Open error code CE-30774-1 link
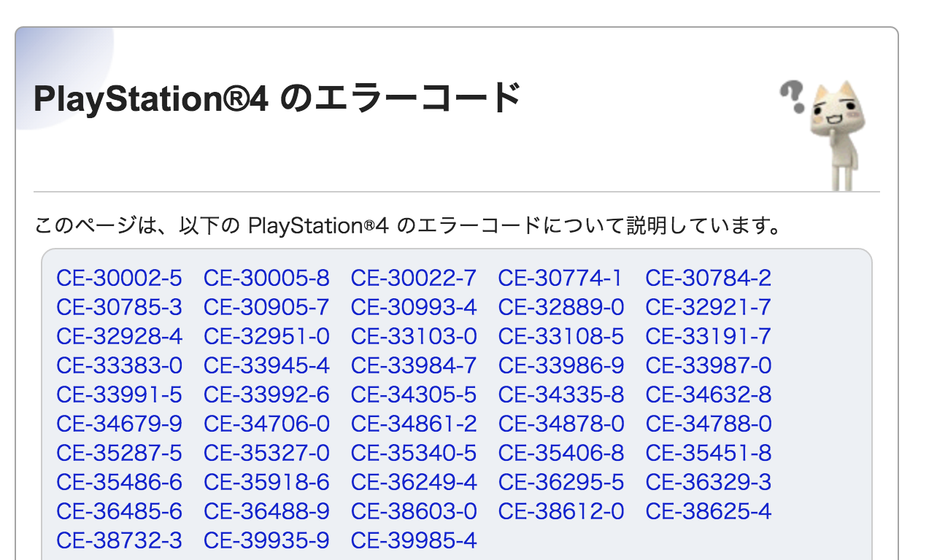Viewport: 937px width, 560px height. pyautogui.click(x=560, y=278)
